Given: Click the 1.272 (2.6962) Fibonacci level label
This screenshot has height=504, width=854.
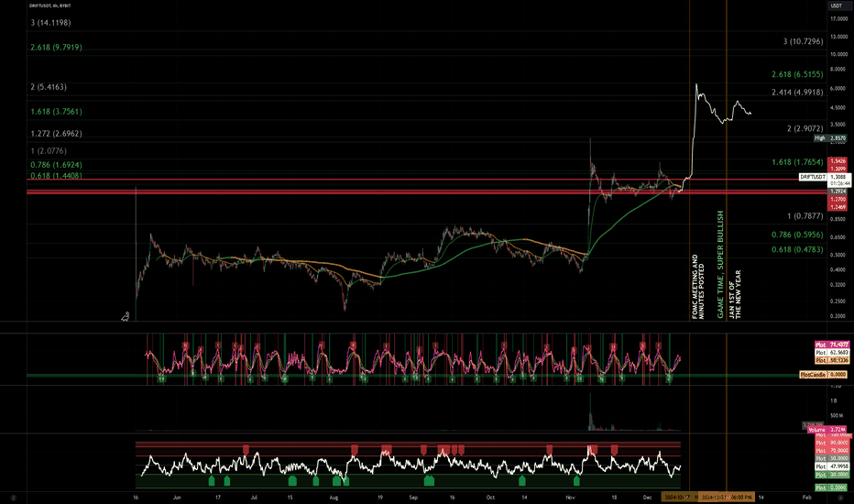Looking at the screenshot, I should (56, 134).
